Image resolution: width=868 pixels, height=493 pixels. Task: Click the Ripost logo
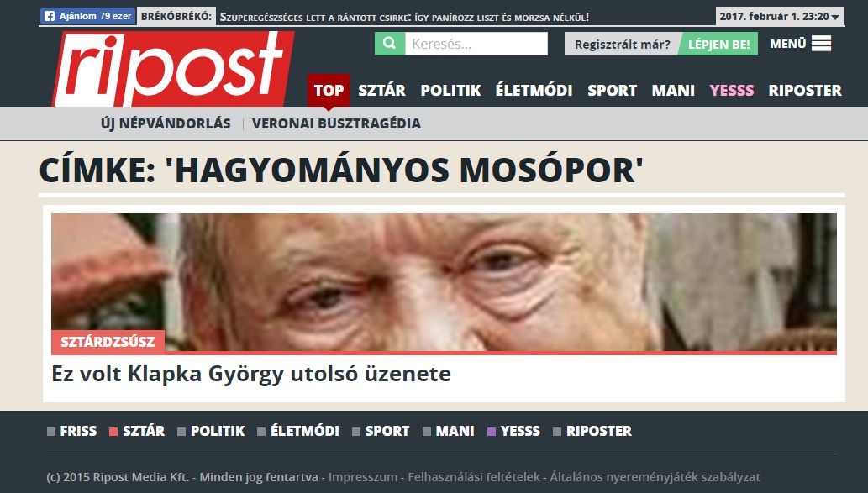click(x=173, y=69)
